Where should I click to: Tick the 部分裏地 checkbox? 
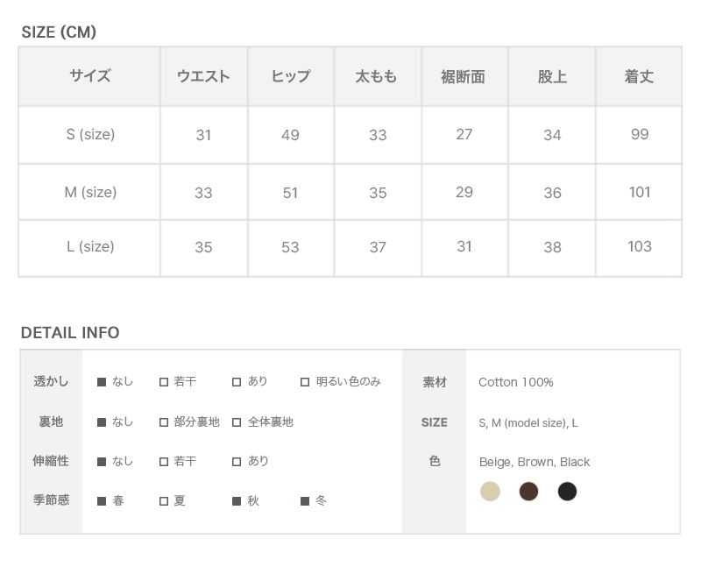(164, 422)
